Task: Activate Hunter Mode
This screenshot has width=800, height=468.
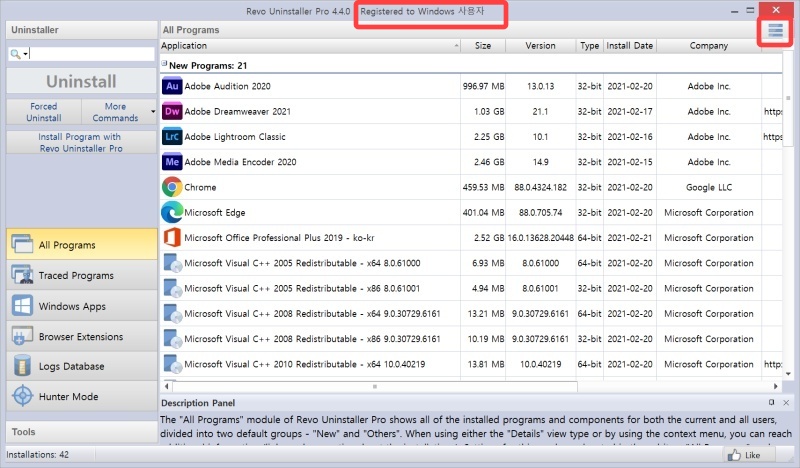Action: click(82, 397)
